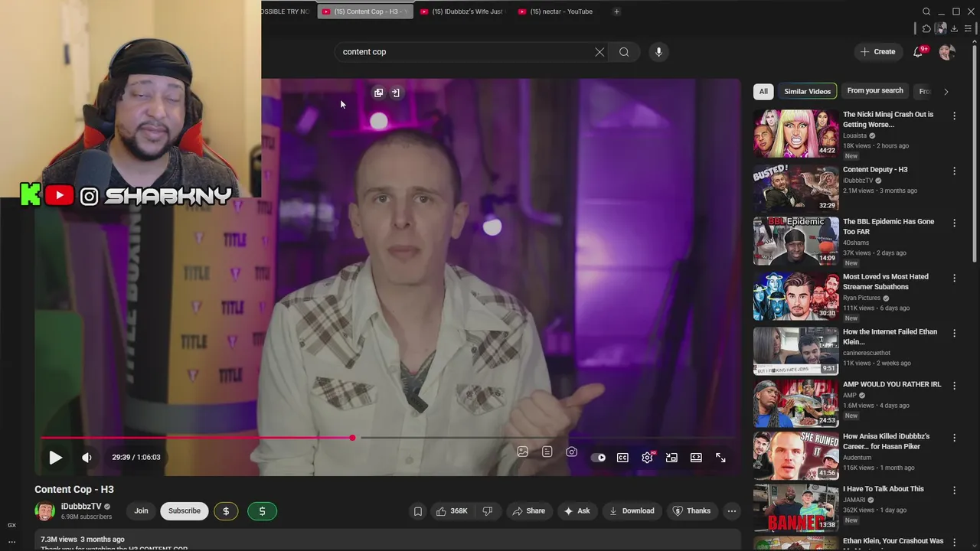Screen dimensions: 980x551
Task: Like the video (368K)
Action: coord(452,511)
